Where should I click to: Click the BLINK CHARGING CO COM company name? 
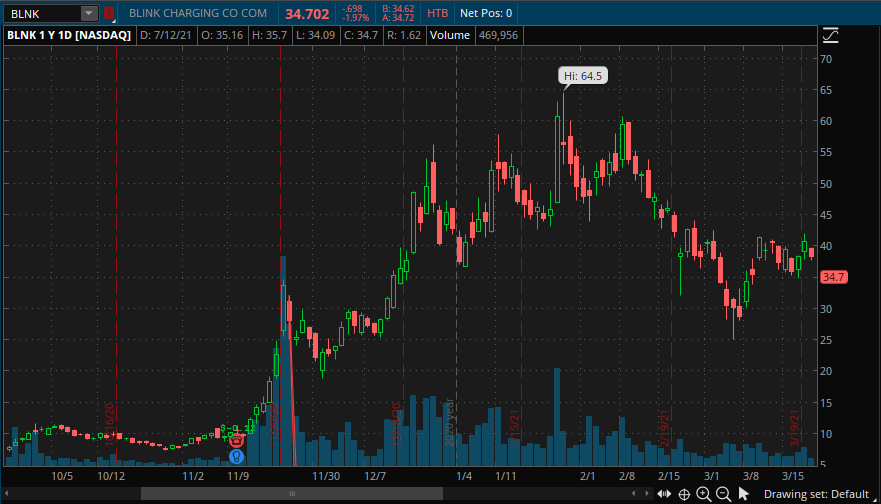point(198,13)
